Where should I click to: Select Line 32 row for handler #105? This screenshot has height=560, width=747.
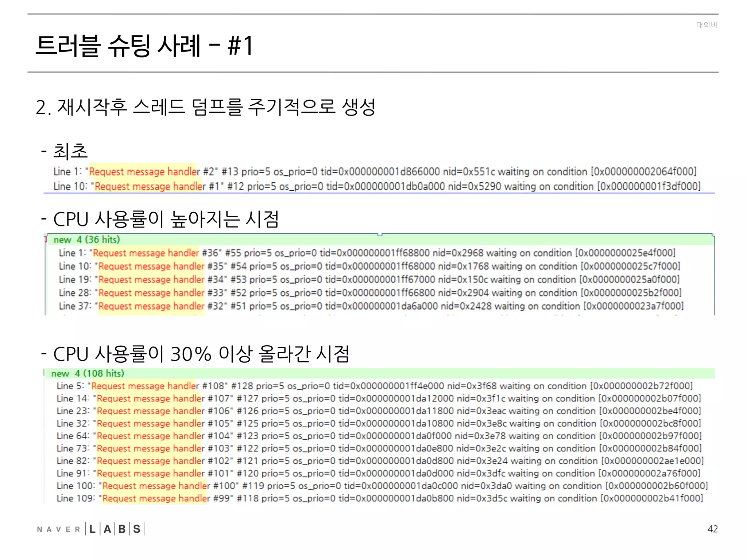[x=379, y=423]
